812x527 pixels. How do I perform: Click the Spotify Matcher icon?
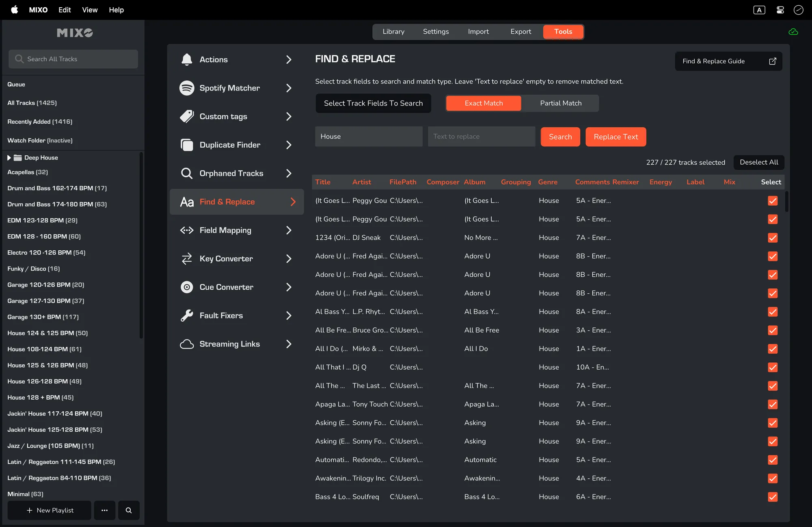coord(187,88)
